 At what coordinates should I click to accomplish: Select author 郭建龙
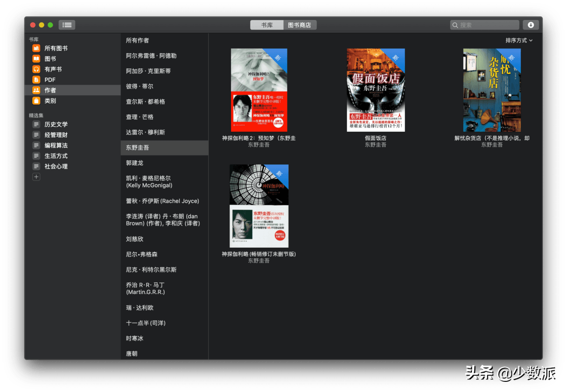tap(165, 163)
